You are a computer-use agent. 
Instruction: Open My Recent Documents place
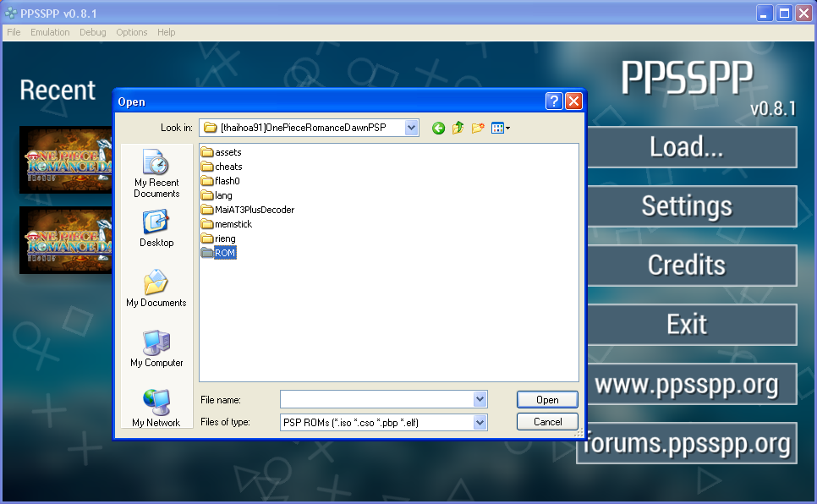point(156,173)
